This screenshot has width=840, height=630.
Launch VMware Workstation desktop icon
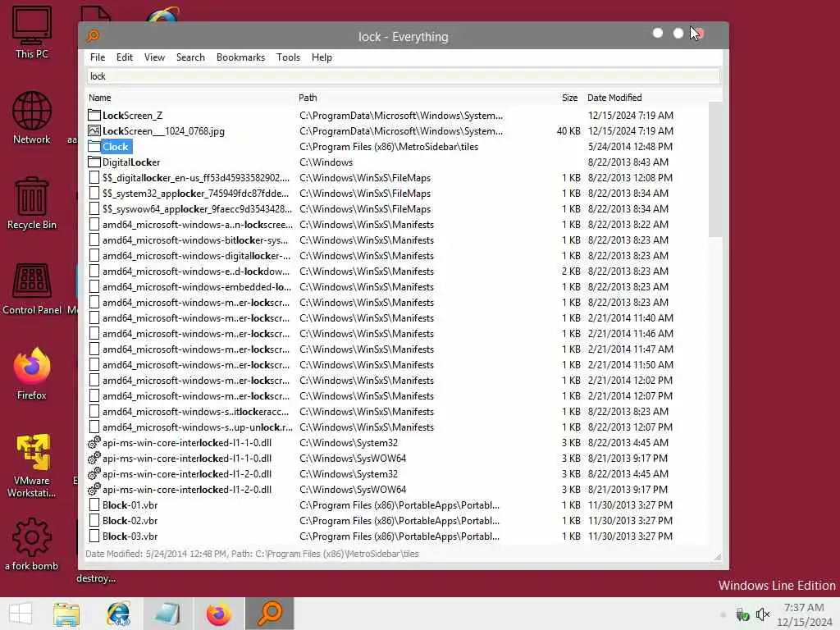(x=32, y=465)
